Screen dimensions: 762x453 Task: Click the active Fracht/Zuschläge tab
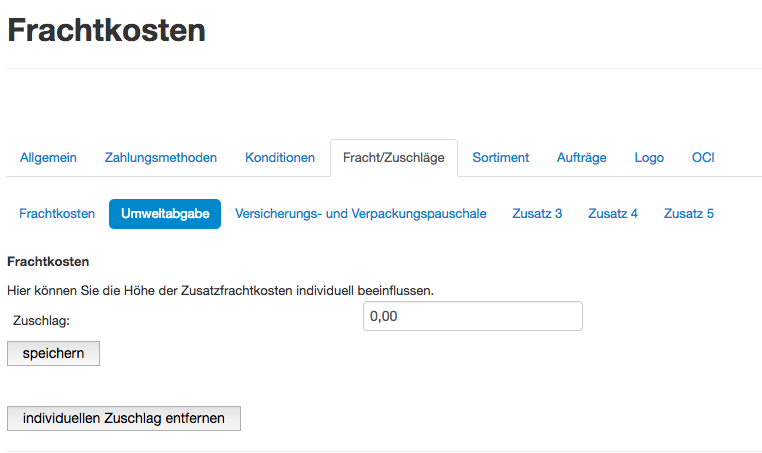tap(393, 158)
